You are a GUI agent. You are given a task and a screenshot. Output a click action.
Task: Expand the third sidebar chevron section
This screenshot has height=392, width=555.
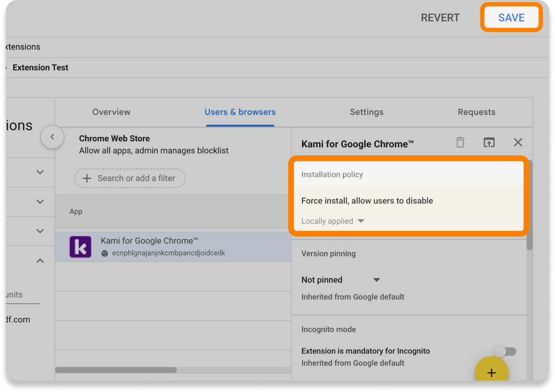click(40, 231)
